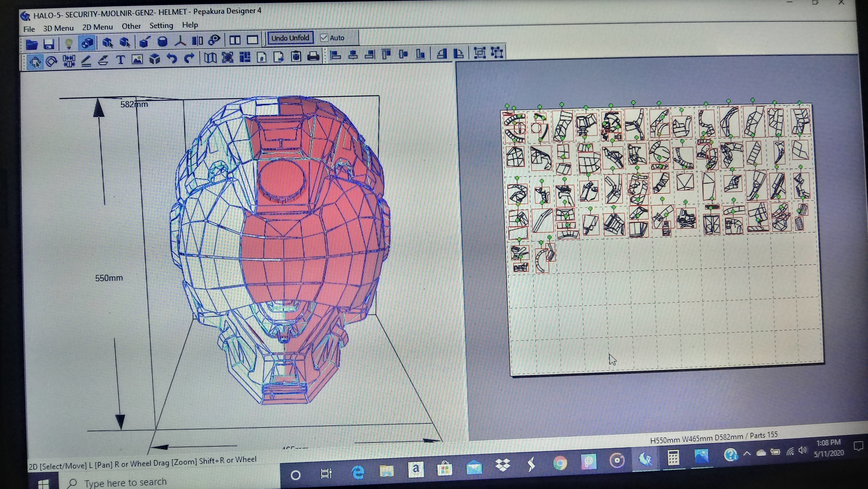
Task: Select the Edit flaps pencil tool
Action: [x=86, y=61]
